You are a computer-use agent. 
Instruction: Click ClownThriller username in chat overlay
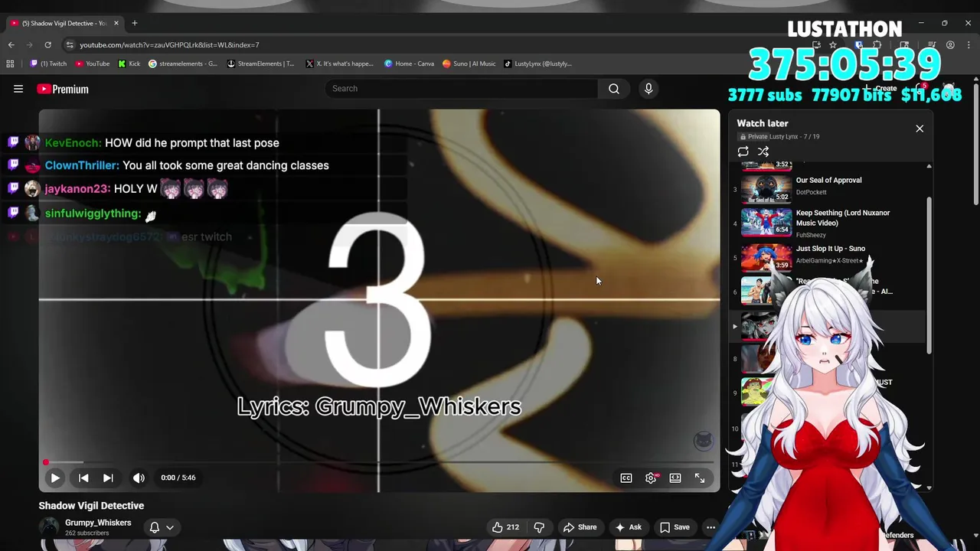(x=82, y=165)
